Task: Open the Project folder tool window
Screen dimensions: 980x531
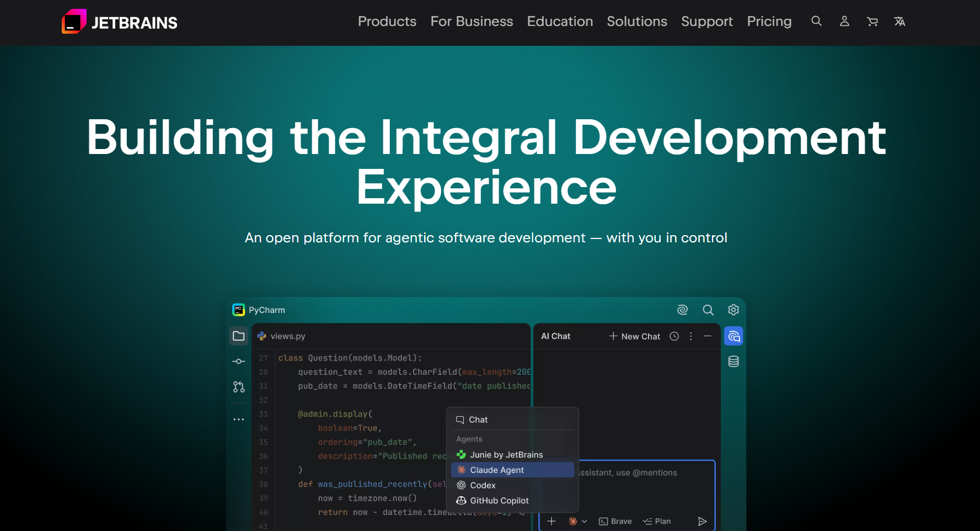Action: coord(239,336)
